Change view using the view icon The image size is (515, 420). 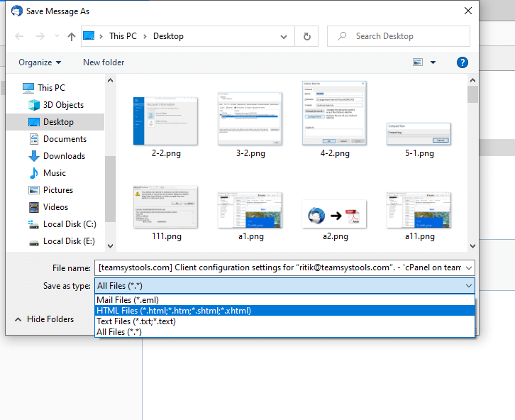(x=417, y=62)
